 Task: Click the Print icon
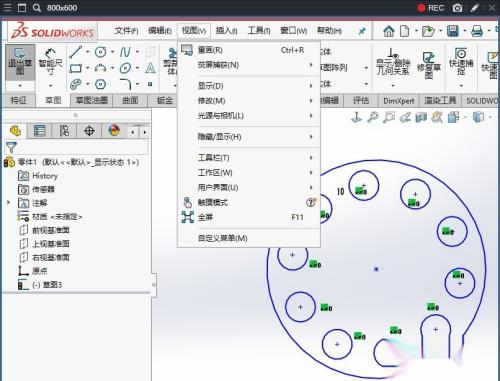[477, 31]
